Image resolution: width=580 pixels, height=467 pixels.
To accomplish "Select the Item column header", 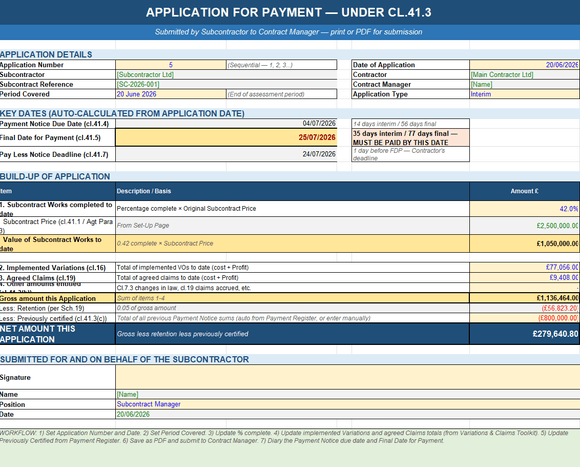I will pos(58,191).
